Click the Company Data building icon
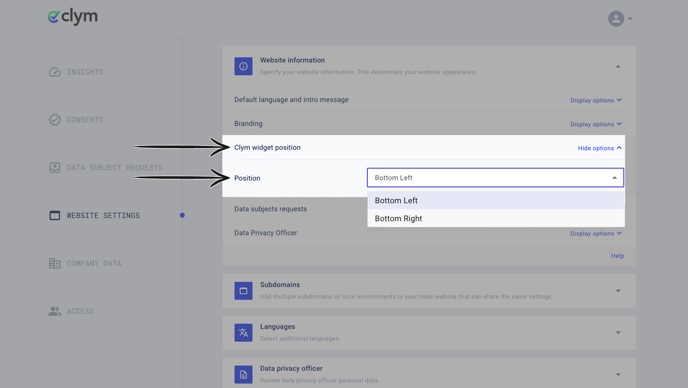Screen dimensions: 688x388 (x=54, y=263)
